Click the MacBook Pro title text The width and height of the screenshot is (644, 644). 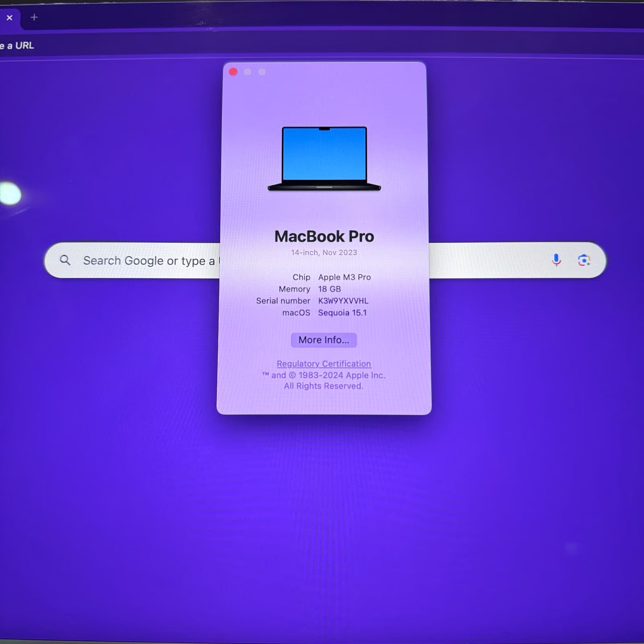point(324,237)
